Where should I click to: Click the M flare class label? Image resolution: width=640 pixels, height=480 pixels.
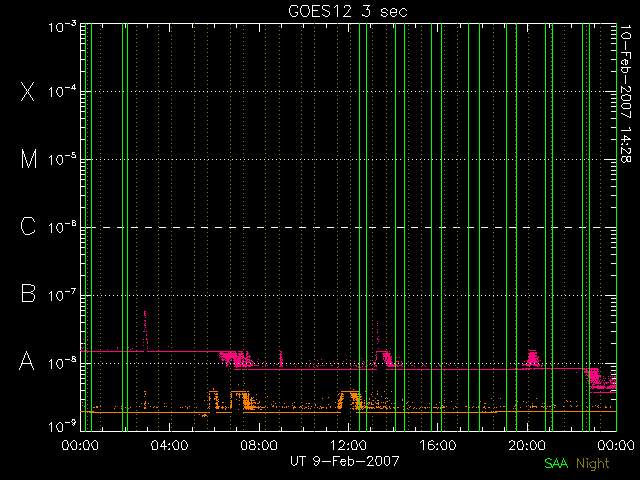click(29, 159)
